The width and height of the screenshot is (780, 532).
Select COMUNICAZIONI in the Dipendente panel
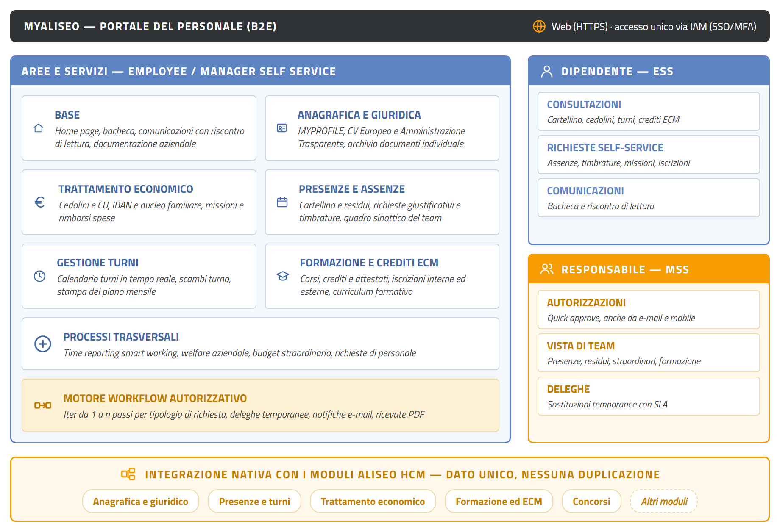(x=649, y=198)
